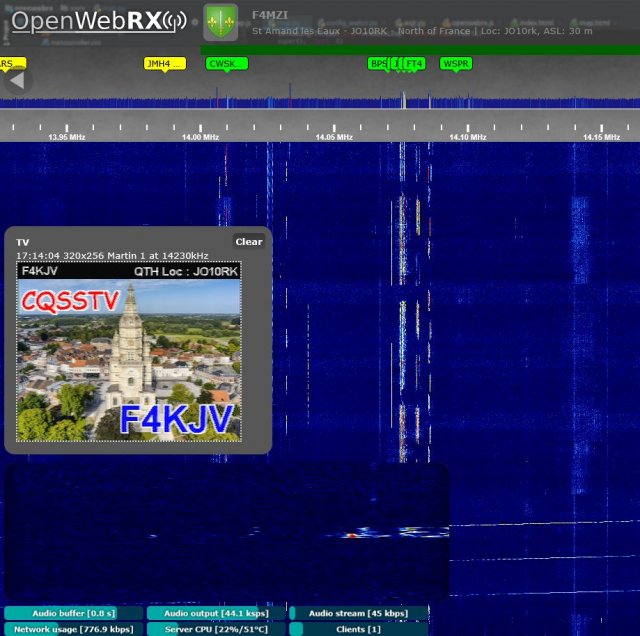Click the left arrow scroll button
Image resolution: width=640 pixels, height=636 pixels.
click(16, 82)
